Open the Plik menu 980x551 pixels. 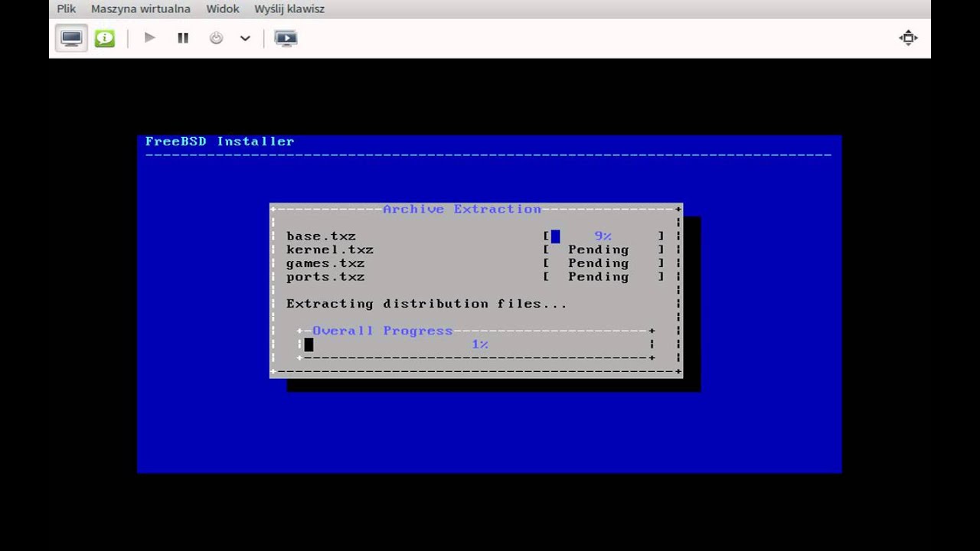[67, 9]
